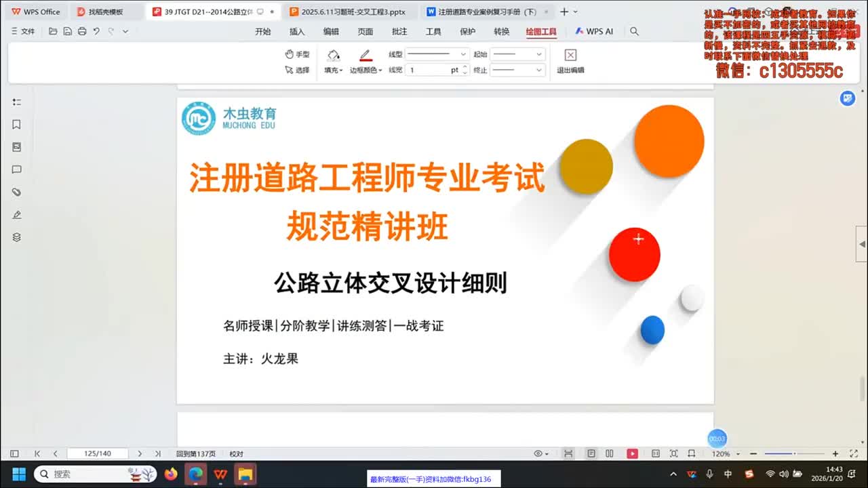Viewport: 868px width, 488px height.
Task: Open the outline list sidebar icon
Action: coord(17,102)
